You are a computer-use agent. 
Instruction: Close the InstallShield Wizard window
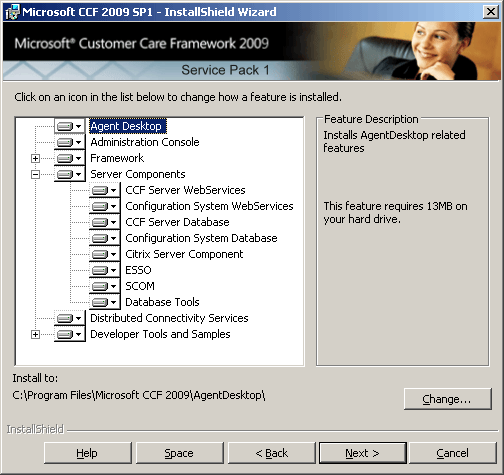[491, 12]
